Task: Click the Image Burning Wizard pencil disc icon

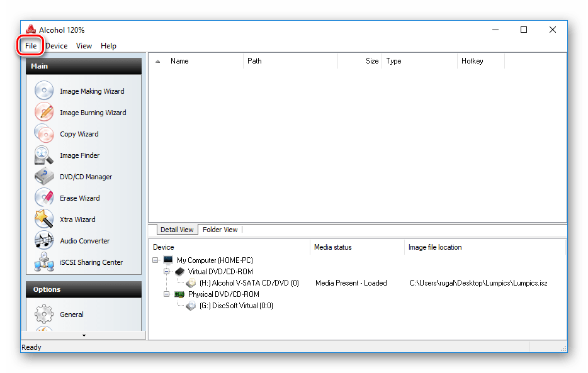Action: pyautogui.click(x=44, y=111)
